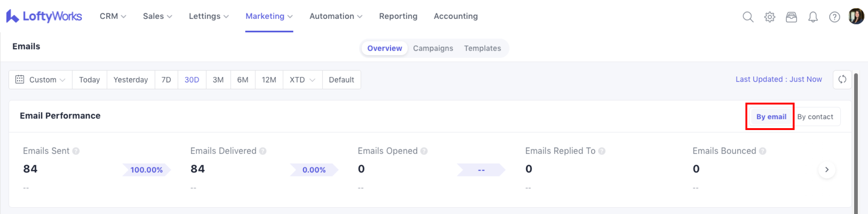Click info icon next to Emails Sent
This screenshot has height=214, width=868.
pyautogui.click(x=76, y=151)
